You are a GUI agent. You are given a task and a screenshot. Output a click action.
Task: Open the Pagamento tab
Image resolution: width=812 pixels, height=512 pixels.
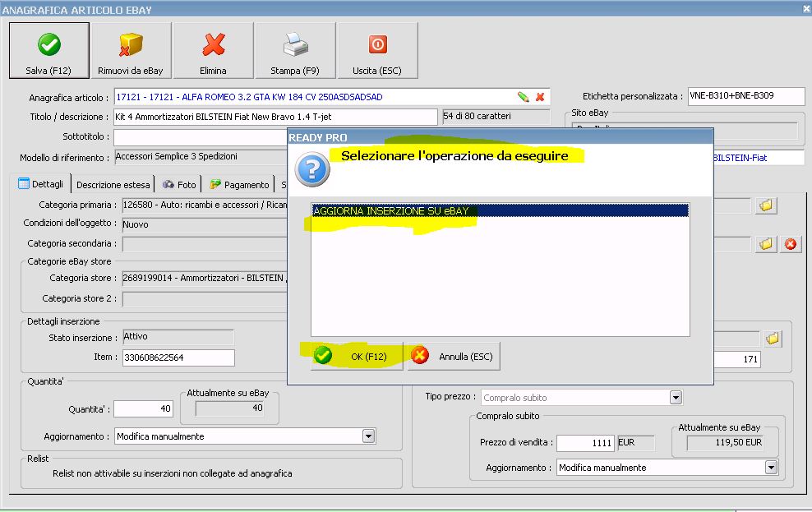pyautogui.click(x=239, y=185)
